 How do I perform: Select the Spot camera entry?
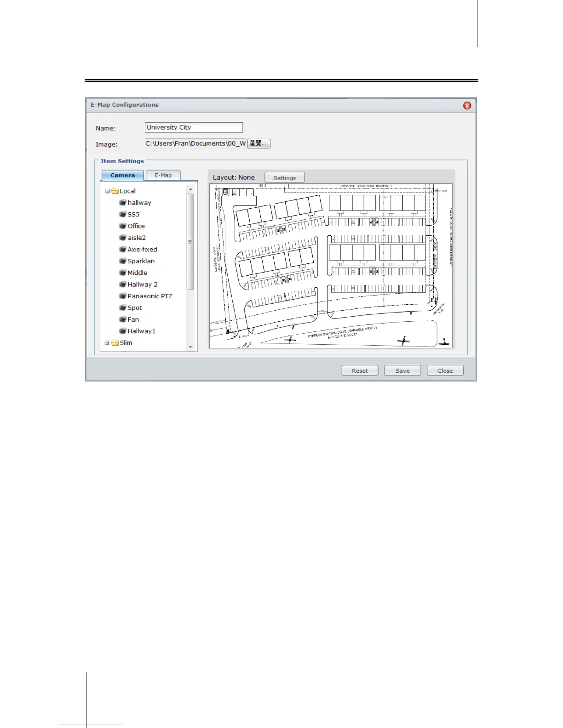click(x=135, y=308)
